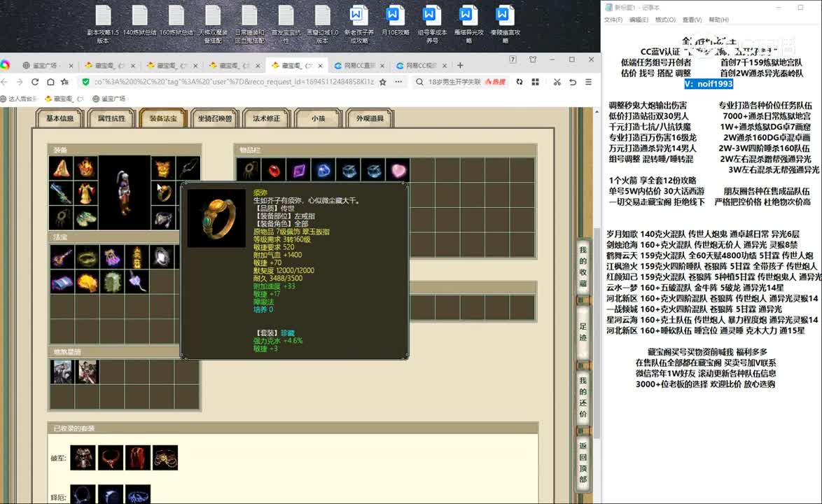The image size is (822, 504).
Task: Select the green furry treasure in 法宝
Action: pyautogui.click(x=111, y=282)
